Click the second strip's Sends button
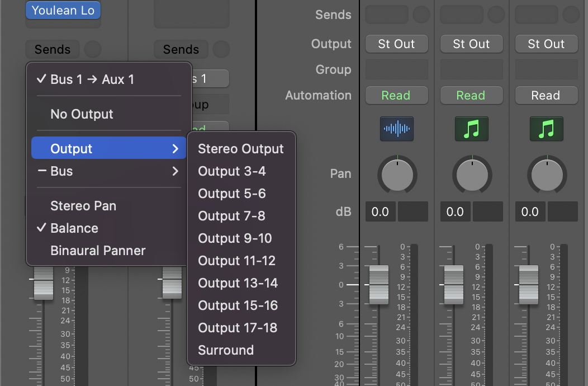 click(x=181, y=49)
